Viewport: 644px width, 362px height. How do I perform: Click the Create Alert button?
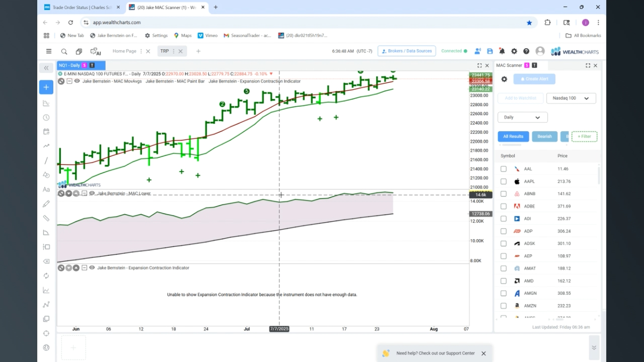tap(534, 79)
